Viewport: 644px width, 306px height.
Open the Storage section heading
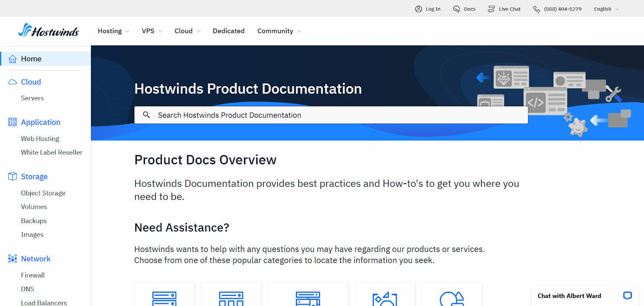click(x=34, y=176)
